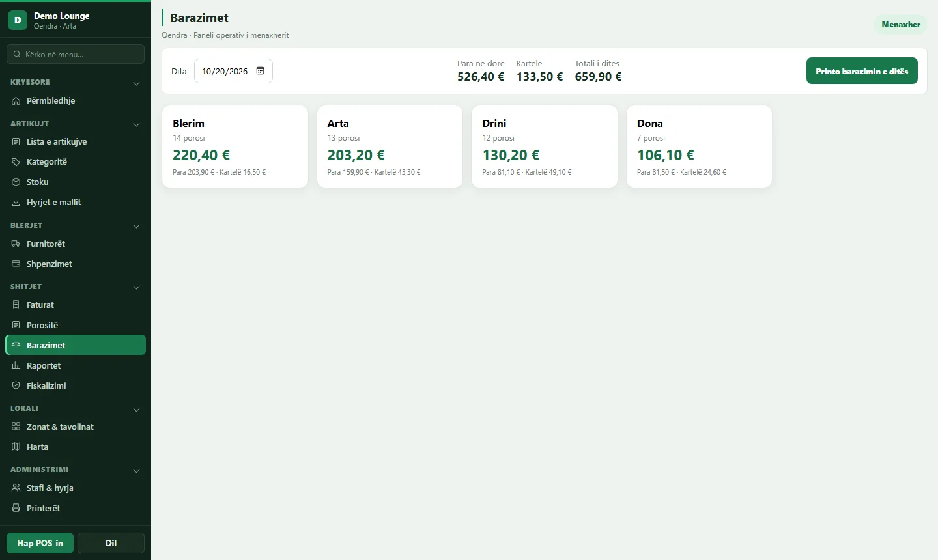Collapse the ADMINISTRIMI menu section
This screenshot has width=938, height=560.
pyautogui.click(x=136, y=471)
